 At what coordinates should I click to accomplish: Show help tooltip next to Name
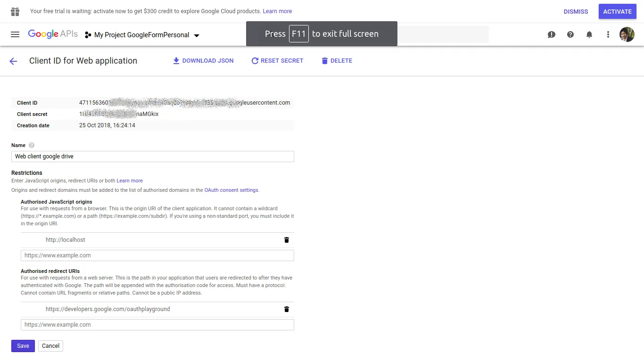(32, 145)
